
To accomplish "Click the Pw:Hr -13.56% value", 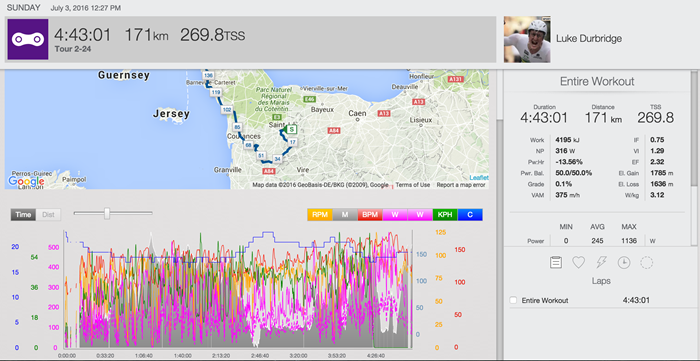I will coord(569,162).
